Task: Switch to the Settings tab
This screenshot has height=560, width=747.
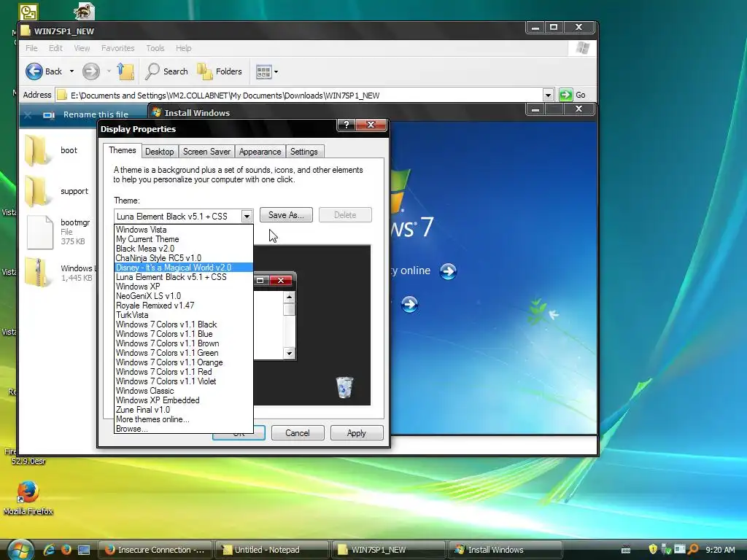Action: [x=304, y=152]
